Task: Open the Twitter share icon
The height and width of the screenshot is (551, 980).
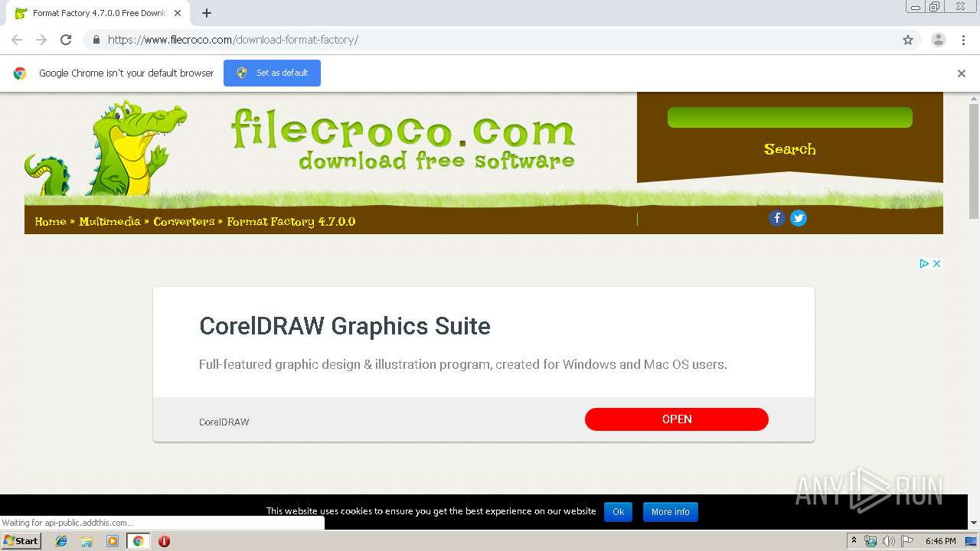Action: click(x=799, y=218)
